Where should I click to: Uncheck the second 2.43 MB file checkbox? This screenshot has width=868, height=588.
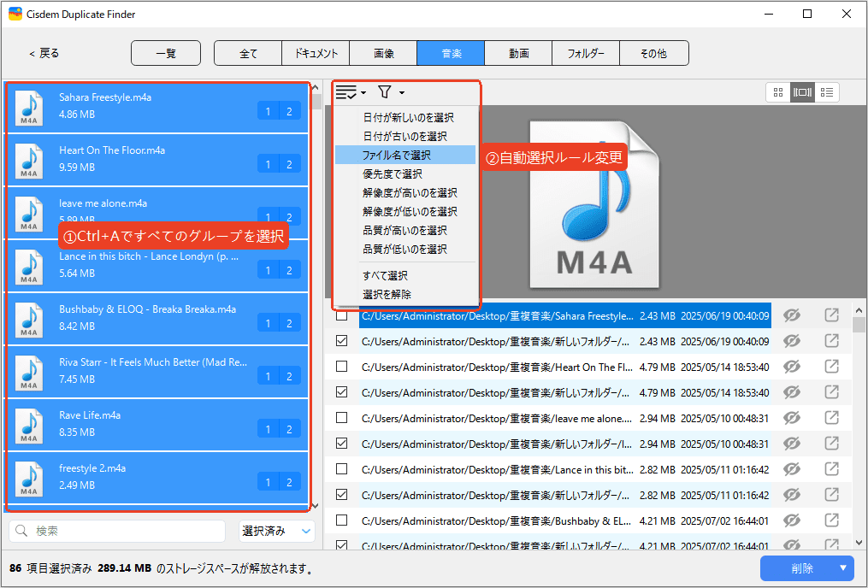click(342, 342)
